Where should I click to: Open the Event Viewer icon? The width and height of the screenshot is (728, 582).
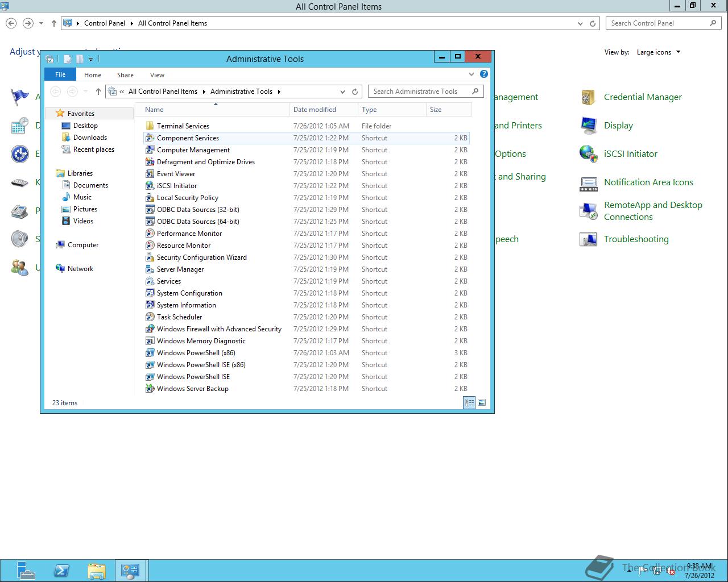(150, 174)
